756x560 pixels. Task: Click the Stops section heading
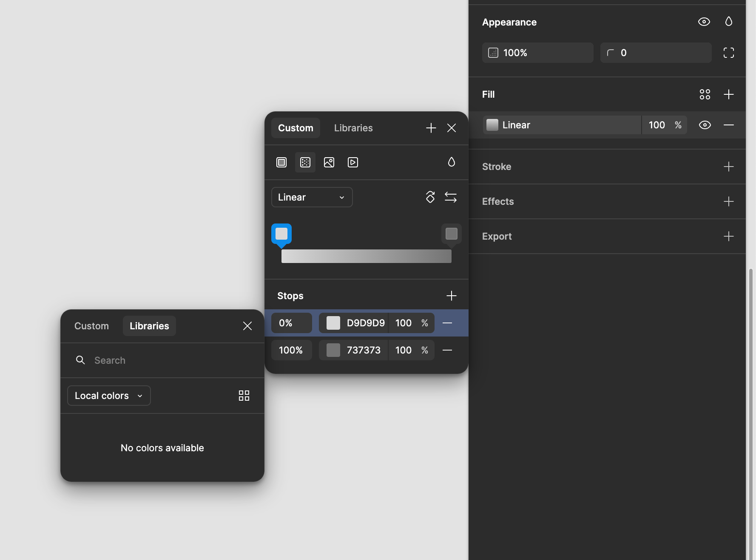click(290, 296)
